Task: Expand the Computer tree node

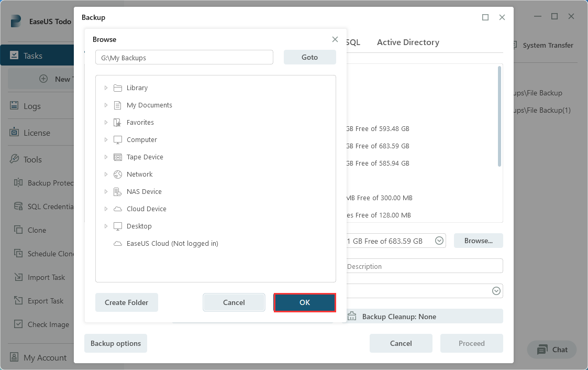Action: pos(106,139)
